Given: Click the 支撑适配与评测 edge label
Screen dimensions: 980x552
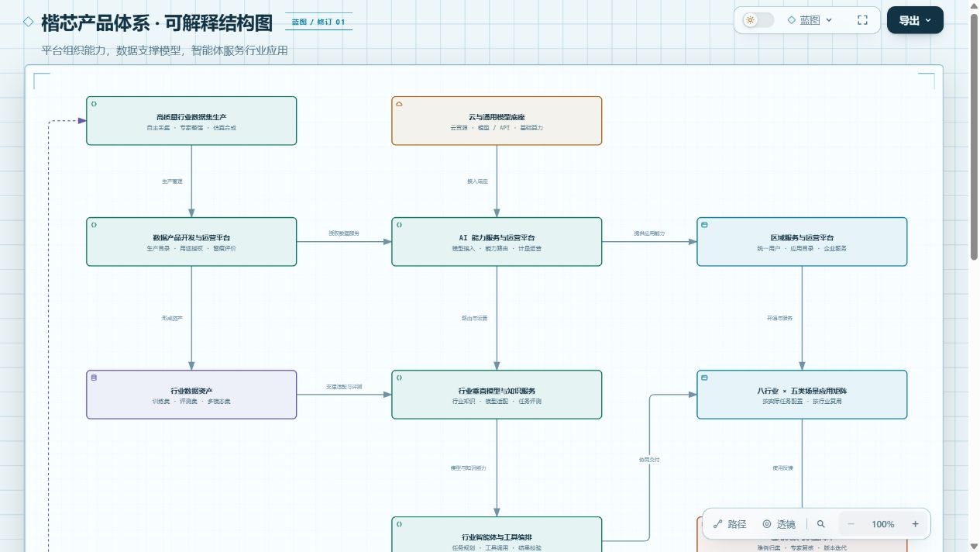Looking at the screenshot, I should 344,386.
